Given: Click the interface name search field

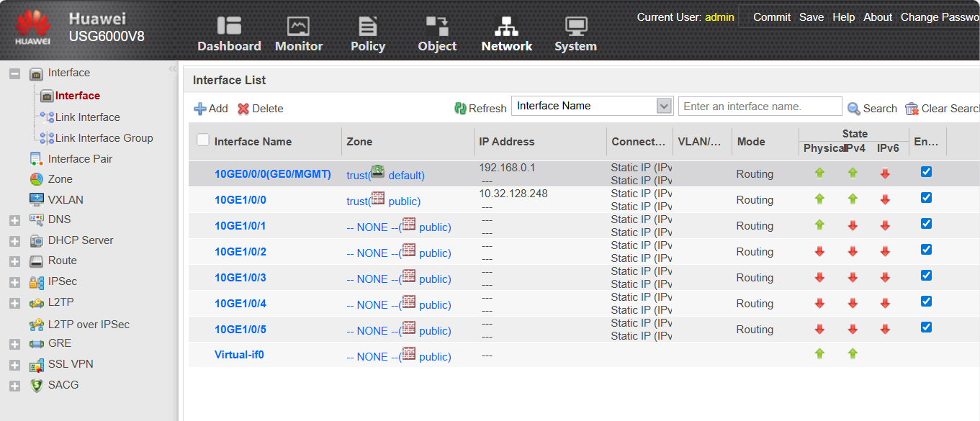Looking at the screenshot, I should pyautogui.click(x=760, y=107).
